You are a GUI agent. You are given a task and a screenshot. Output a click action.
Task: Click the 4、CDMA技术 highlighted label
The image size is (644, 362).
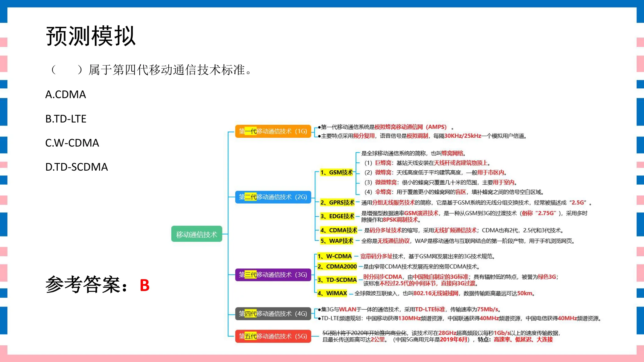[338, 230]
